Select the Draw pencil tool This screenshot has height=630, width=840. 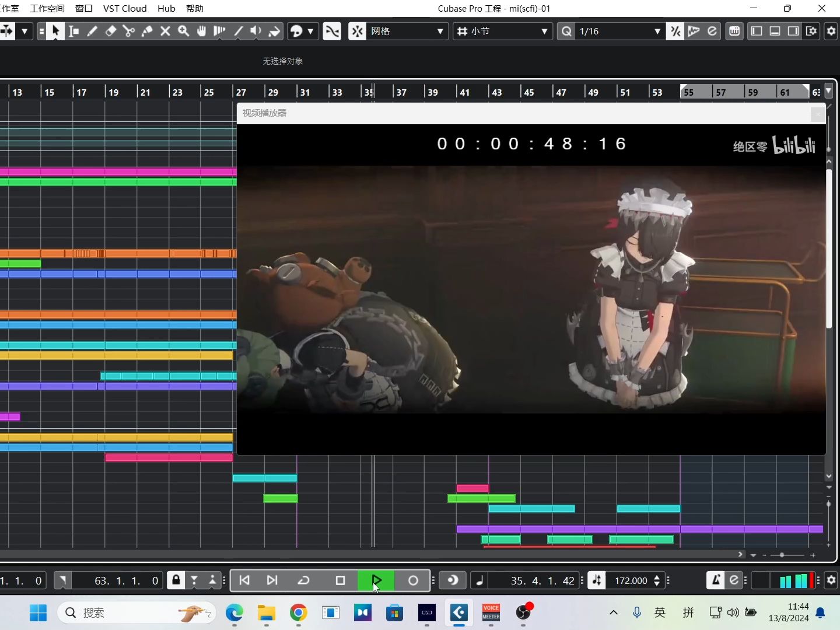(x=92, y=31)
